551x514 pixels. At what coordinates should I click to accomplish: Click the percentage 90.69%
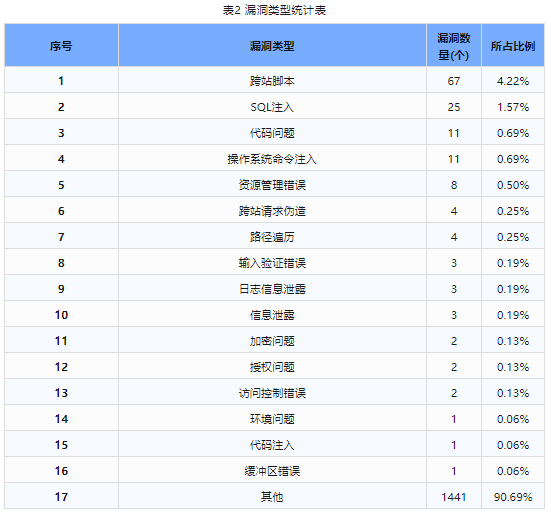pos(513,497)
